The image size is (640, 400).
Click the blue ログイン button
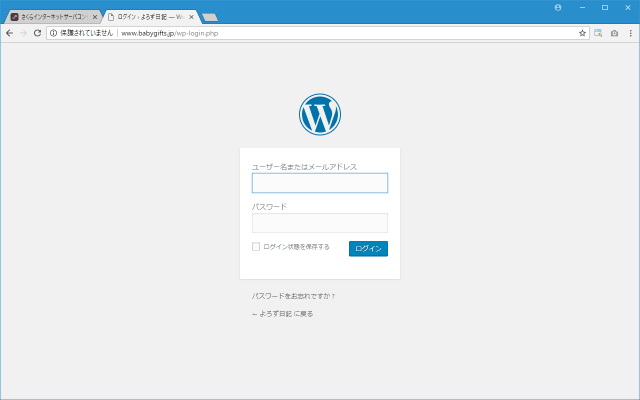[x=368, y=249]
